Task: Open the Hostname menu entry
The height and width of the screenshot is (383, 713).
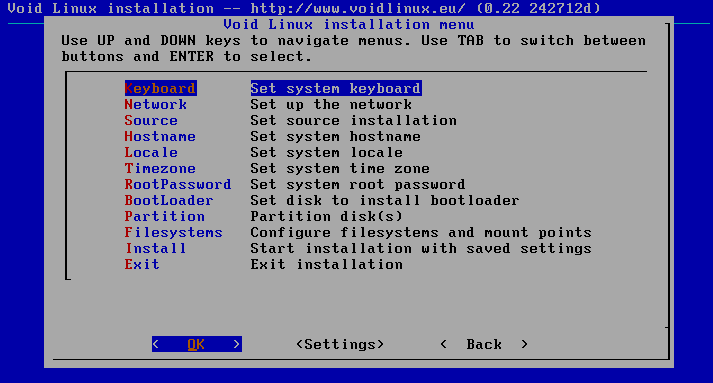Action: coord(160,136)
